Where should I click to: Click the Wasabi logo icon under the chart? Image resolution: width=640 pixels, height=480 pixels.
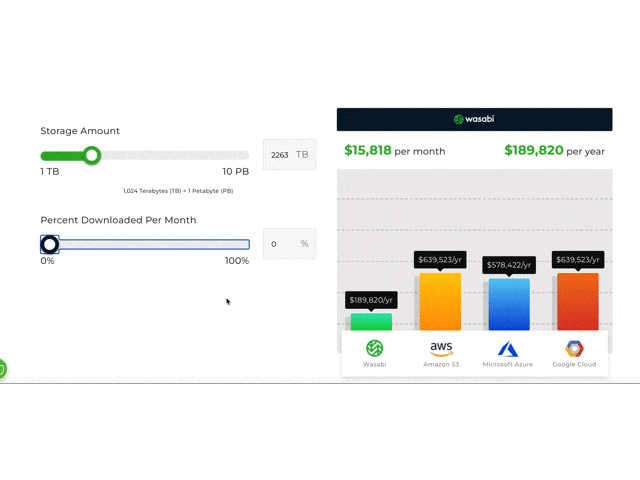[x=374, y=348]
